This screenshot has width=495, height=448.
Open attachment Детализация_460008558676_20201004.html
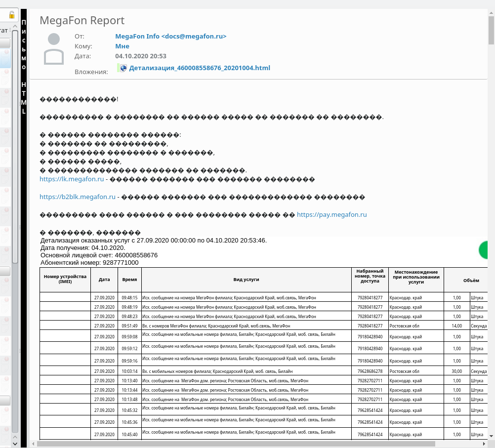200,68
